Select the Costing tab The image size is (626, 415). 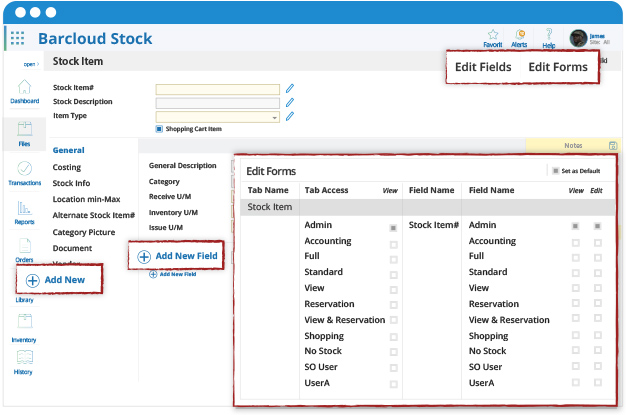67,167
